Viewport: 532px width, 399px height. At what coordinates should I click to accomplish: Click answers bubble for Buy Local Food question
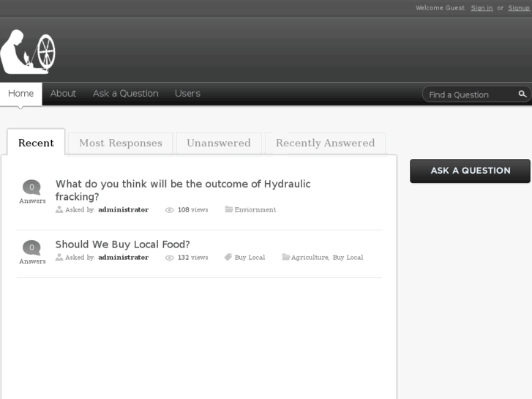32,247
